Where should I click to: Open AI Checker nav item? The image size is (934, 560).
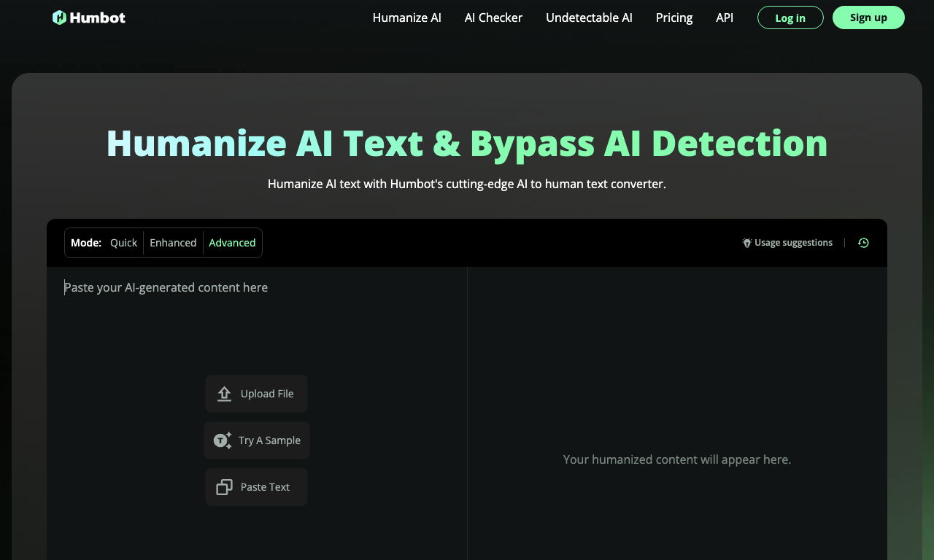[493, 17]
